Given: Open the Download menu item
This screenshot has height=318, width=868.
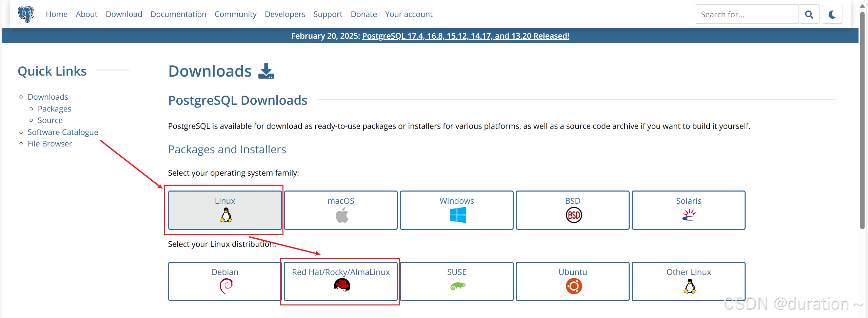Looking at the screenshot, I should (124, 14).
